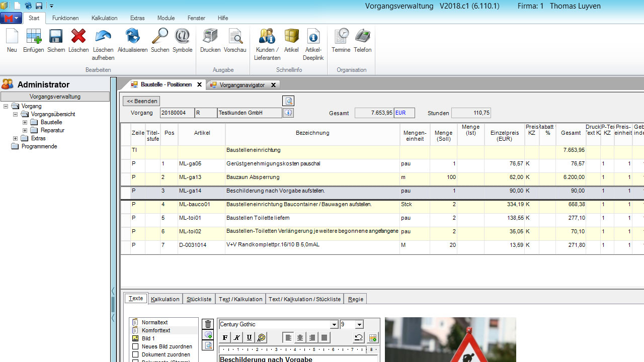Click insert table icon in editor

coord(372,337)
